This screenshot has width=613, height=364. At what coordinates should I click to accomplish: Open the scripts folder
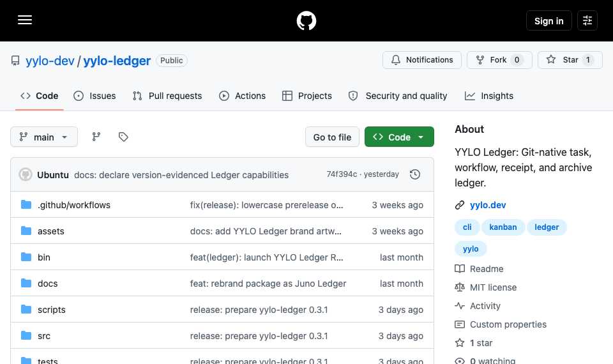tap(52, 310)
